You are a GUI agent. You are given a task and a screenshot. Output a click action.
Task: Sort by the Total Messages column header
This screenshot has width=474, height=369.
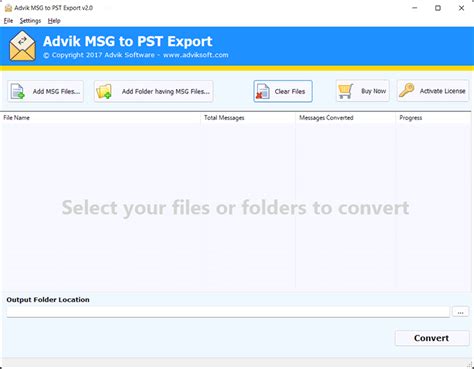click(248, 118)
